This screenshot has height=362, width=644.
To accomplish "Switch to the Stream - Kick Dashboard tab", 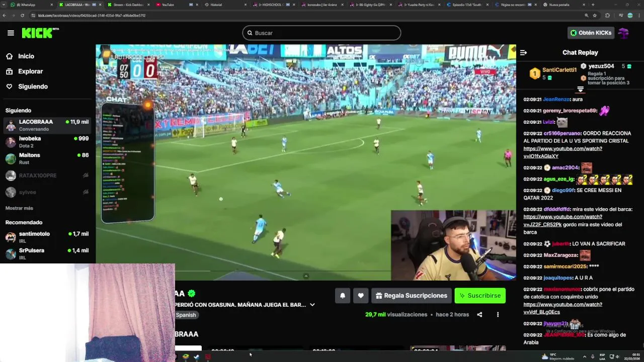I will tap(128, 5).
